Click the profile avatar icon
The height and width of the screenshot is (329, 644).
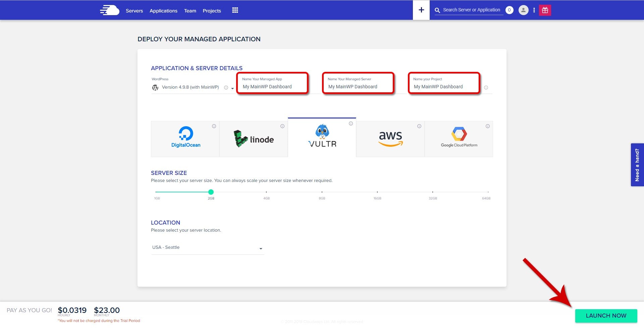(x=523, y=10)
